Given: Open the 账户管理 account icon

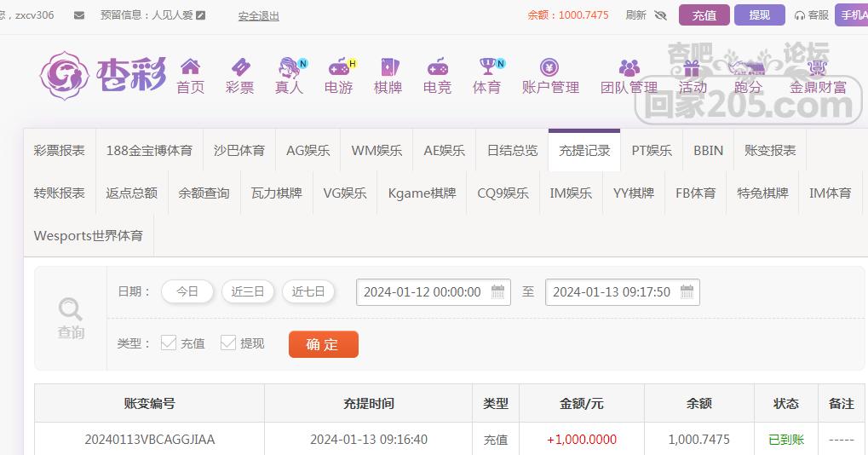Looking at the screenshot, I should click(x=549, y=67).
